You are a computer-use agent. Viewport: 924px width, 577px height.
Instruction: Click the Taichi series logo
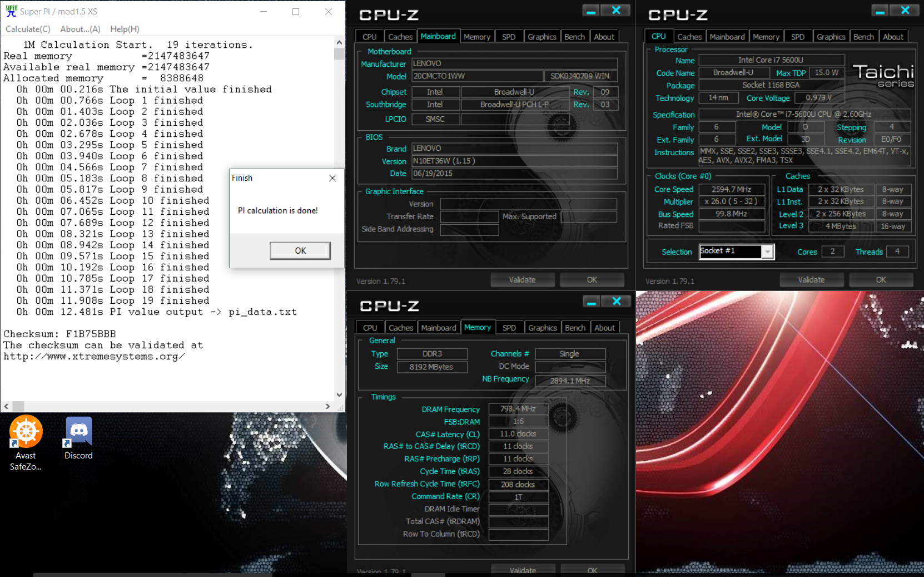pyautogui.click(x=883, y=75)
